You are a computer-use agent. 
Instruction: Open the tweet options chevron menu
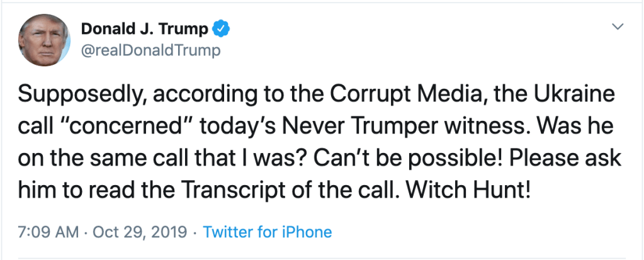[618, 27]
